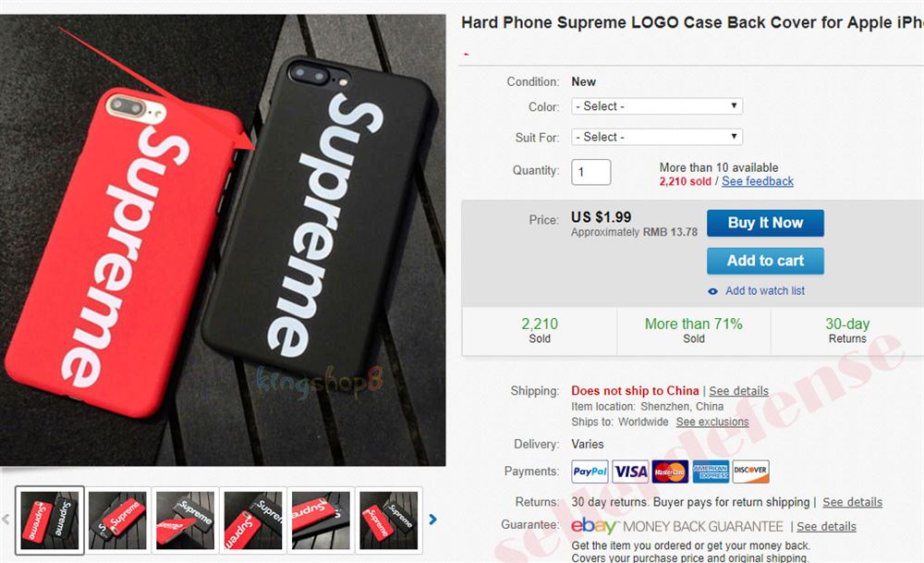Image resolution: width=924 pixels, height=563 pixels.
Task: Open the Color select dropdown
Action: coord(656,106)
